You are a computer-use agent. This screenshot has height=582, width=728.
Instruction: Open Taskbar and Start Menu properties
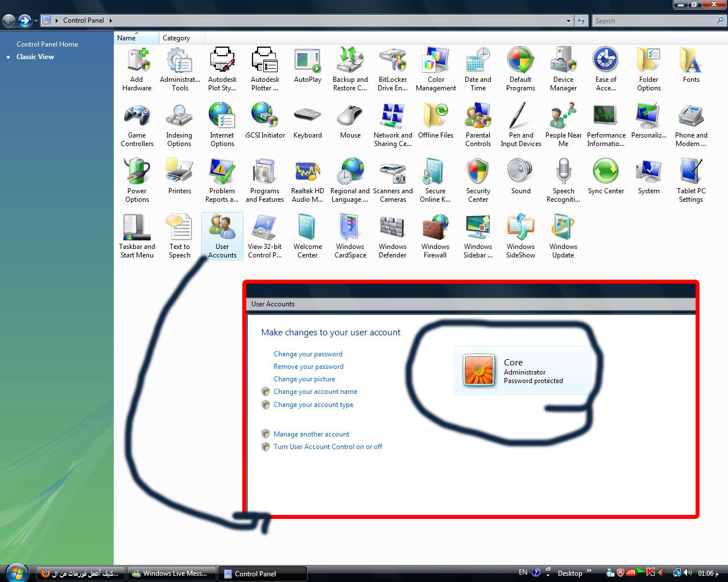137,236
